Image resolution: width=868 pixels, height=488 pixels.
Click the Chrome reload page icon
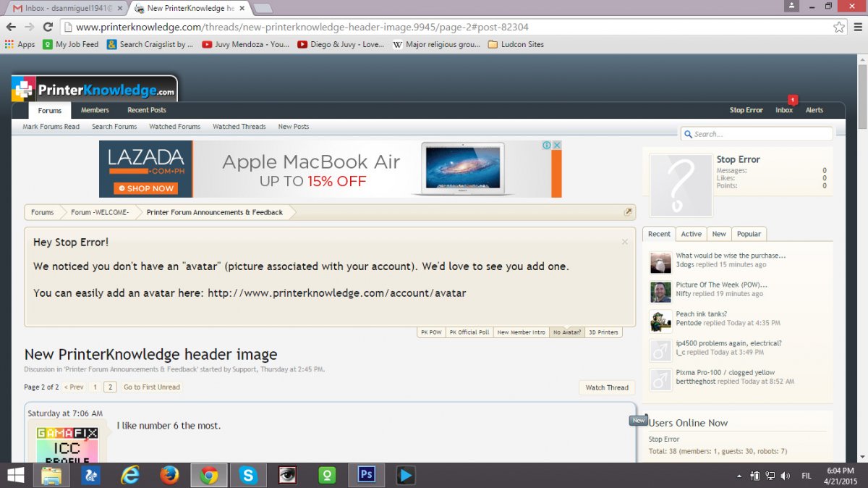(x=48, y=27)
